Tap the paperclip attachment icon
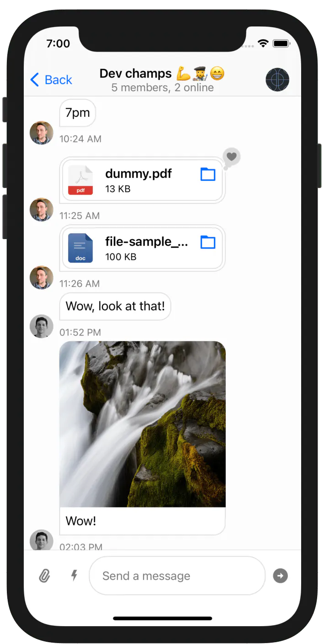324x644 pixels. click(x=44, y=576)
